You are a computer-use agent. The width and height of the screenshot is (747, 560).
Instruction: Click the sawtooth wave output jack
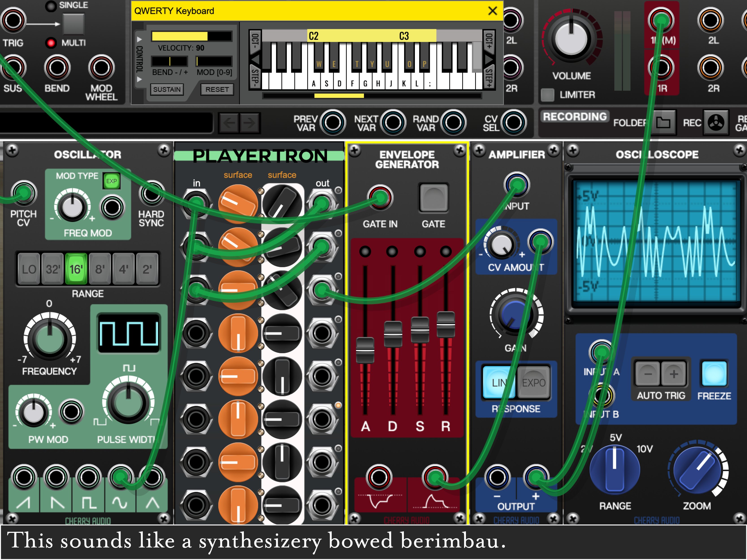pyautogui.click(x=24, y=477)
